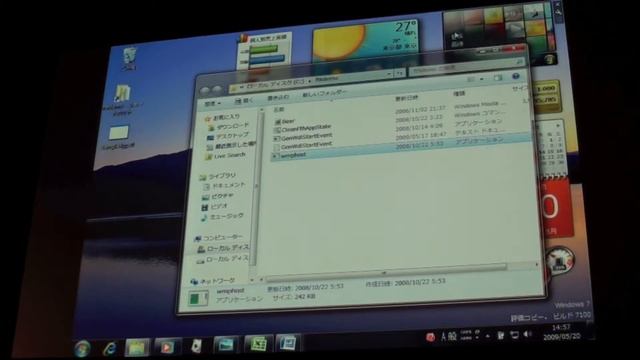Screen dimensions: 640x360
Task: Select the second ローカル ディスク drive
Action: [222, 260]
